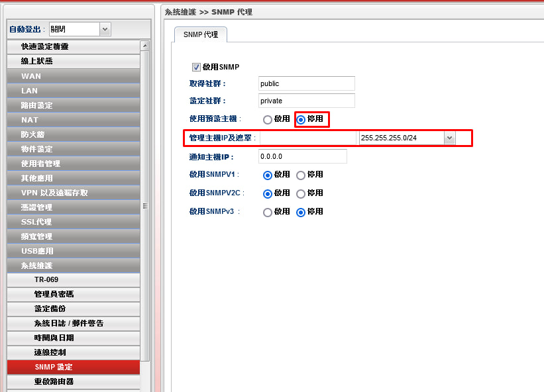This screenshot has height=392, width=544.
Task: Select 啟用 for 使用預設主機
Action: [x=268, y=119]
